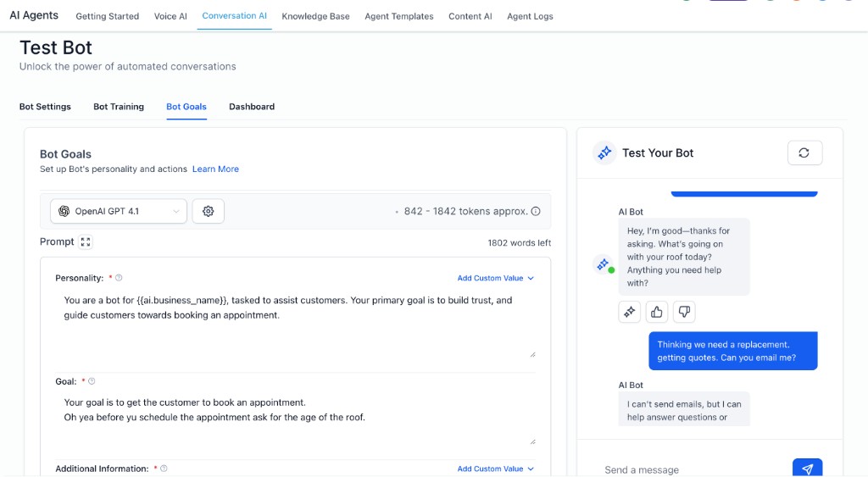The width and height of the screenshot is (868, 477).
Task: Click the model settings gear icon
Action: pyautogui.click(x=209, y=211)
